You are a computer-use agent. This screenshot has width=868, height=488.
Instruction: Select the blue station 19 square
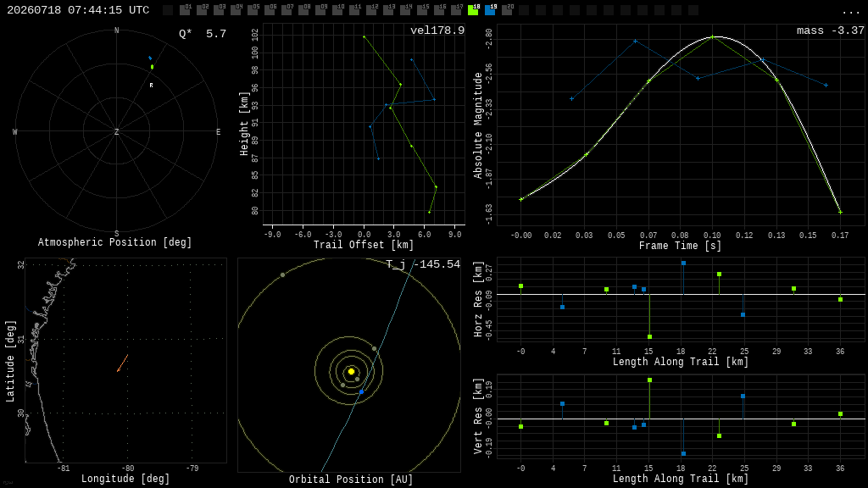pos(491,10)
